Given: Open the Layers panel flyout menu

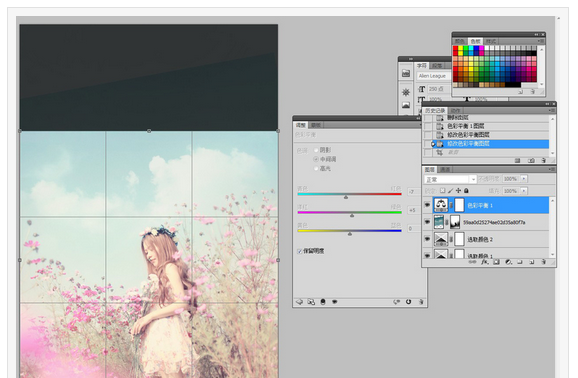Looking at the screenshot, I should pos(551,169).
